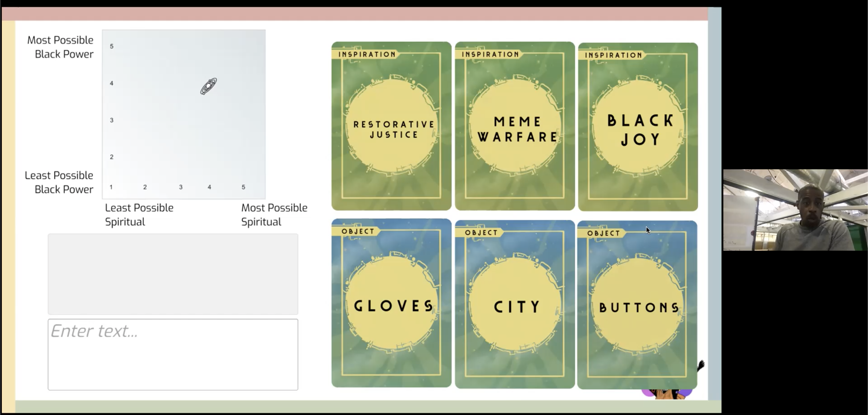The image size is (868, 415).
Task: Choose the Gloves object card
Action: tap(391, 303)
